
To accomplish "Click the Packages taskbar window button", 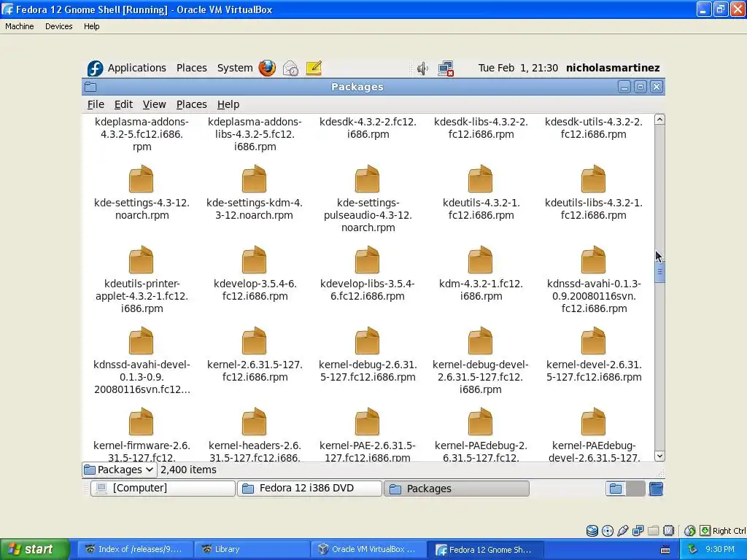I will (457, 489).
